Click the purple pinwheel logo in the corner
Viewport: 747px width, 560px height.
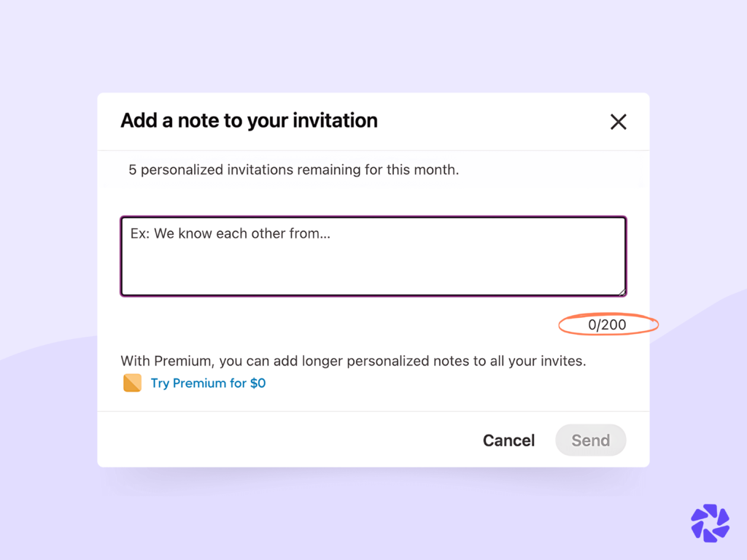click(x=709, y=524)
